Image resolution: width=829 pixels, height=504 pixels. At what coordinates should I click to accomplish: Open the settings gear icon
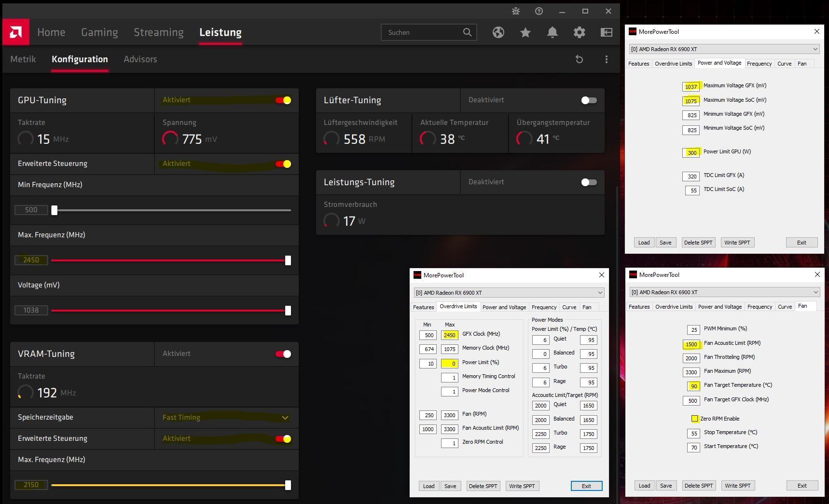580,32
